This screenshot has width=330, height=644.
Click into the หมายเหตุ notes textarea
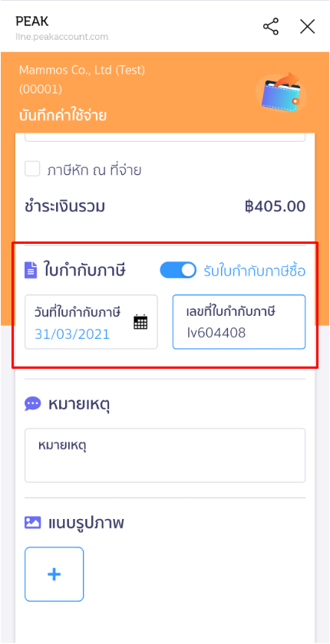[x=165, y=455]
